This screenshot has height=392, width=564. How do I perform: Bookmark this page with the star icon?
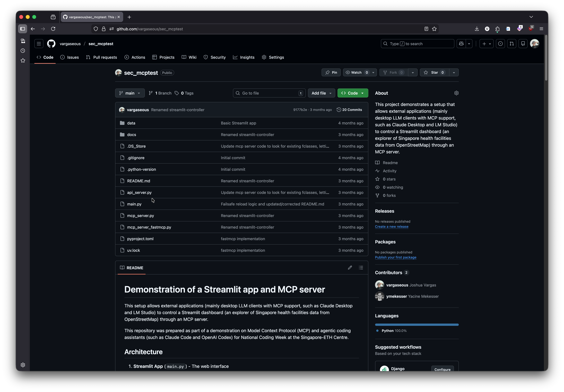tap(434, 29)
